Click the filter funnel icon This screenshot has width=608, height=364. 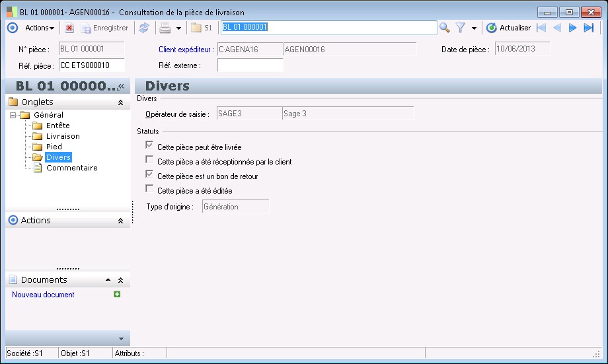click(x=461, y=28)
